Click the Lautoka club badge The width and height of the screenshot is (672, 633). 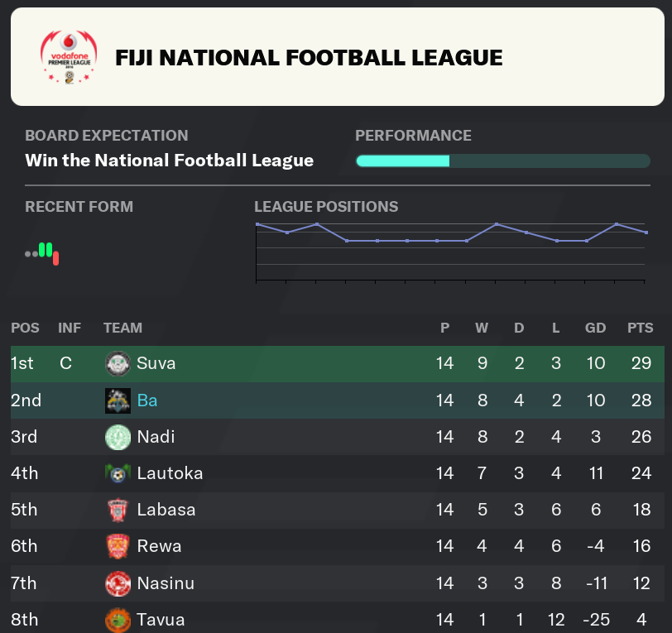click(118, 473)
